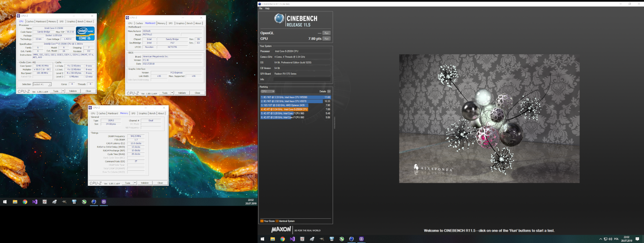
Task: Click the Details arrow icon in Cinebench Ranking
Action: pos(329,91)
